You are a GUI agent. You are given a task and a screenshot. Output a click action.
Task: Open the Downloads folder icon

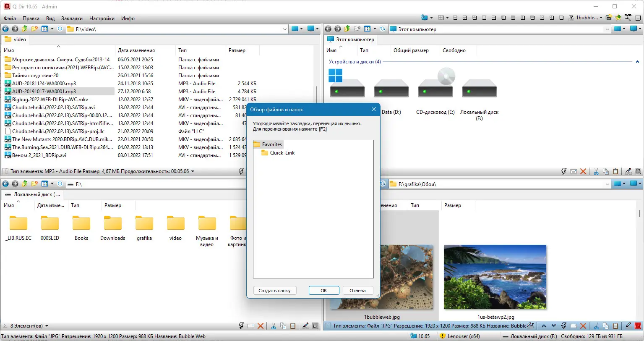coord(113,223)
